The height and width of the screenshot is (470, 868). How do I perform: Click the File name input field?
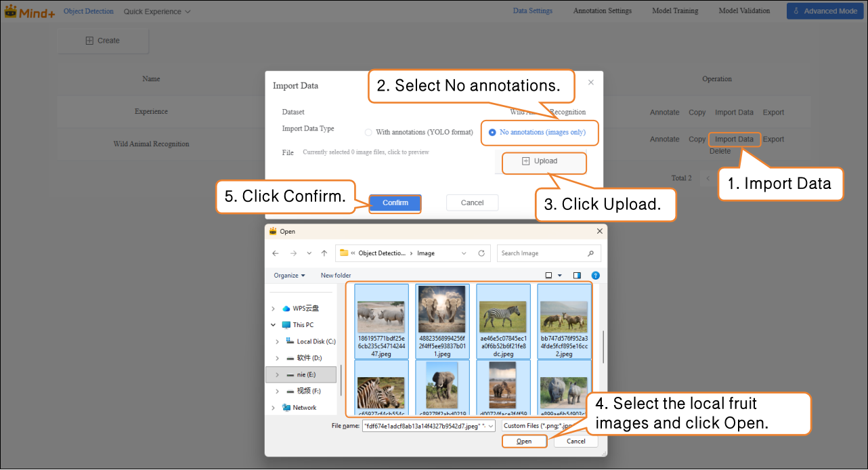(423, 425)
